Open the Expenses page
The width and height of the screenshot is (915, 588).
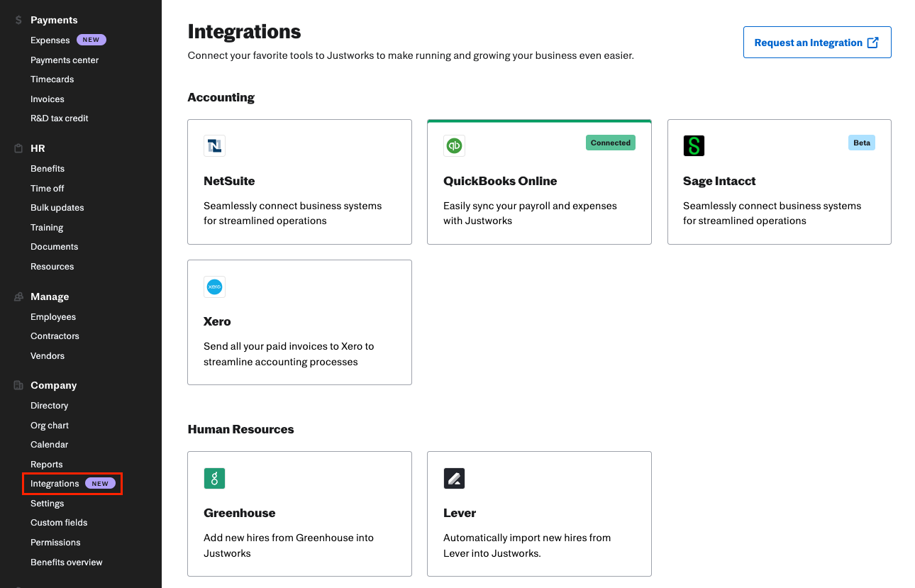[50, 40]
